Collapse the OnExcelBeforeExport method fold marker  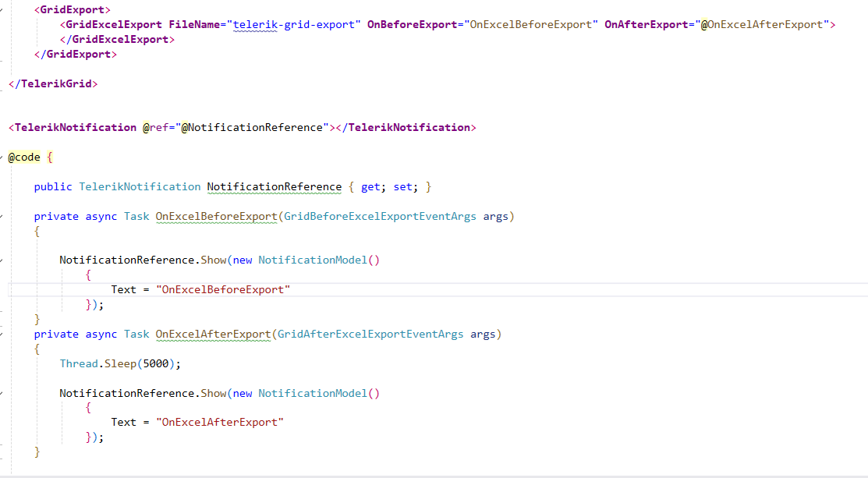pyautogui.click(x=2, y=216)
